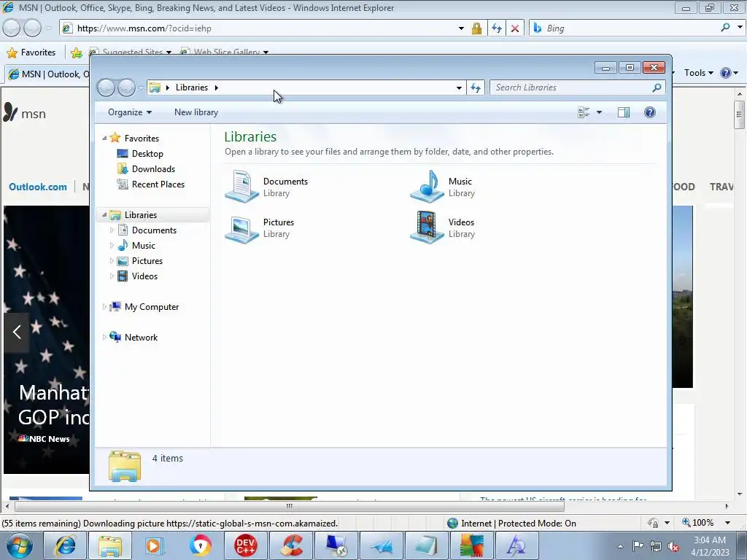Viewport: 747px width, 560px height.
Task: Open the Suggested Sites favorites item
Action: click(x=131, y=52)
